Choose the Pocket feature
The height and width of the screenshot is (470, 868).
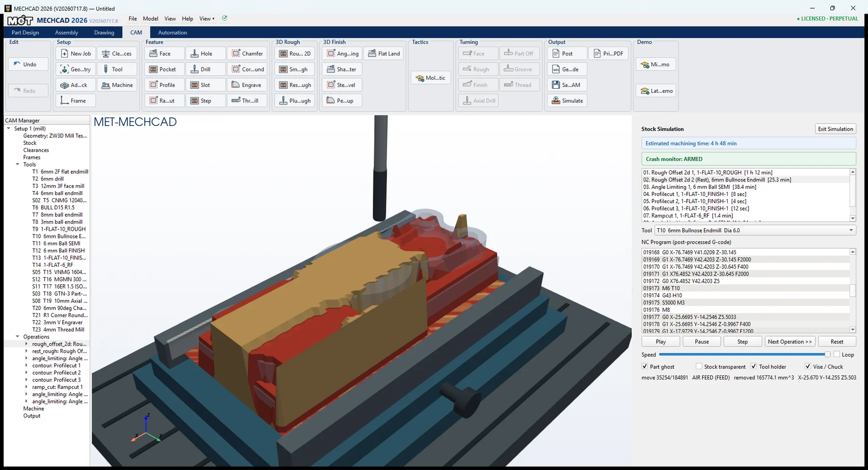click(x=164, y=69)
